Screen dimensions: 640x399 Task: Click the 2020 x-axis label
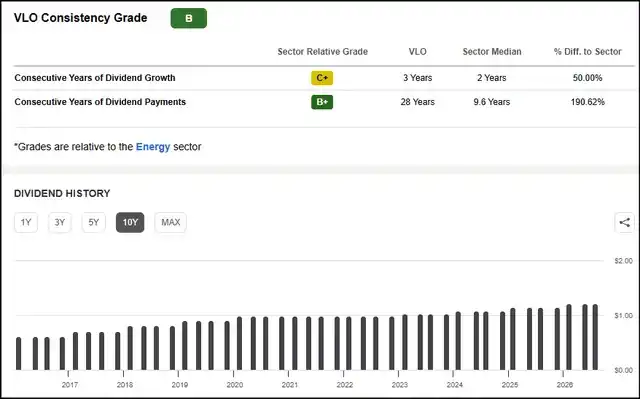pos(235,385)
